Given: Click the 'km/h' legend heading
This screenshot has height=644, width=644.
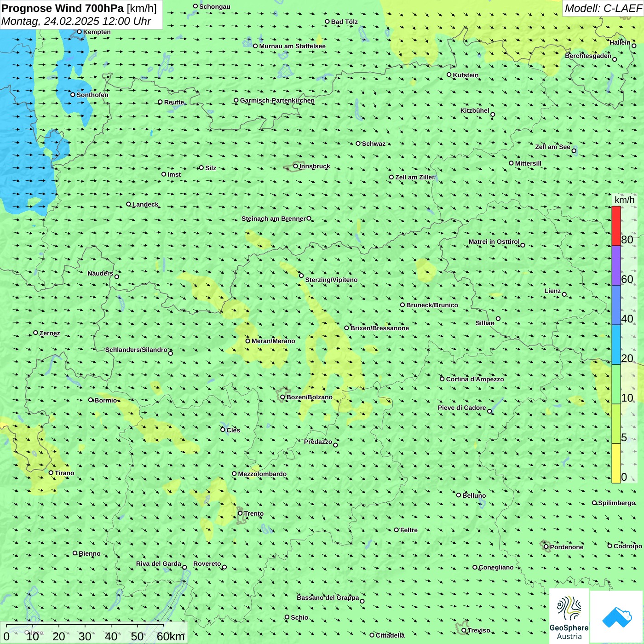Looking at the screenshot, I should [x=624, y=200].
